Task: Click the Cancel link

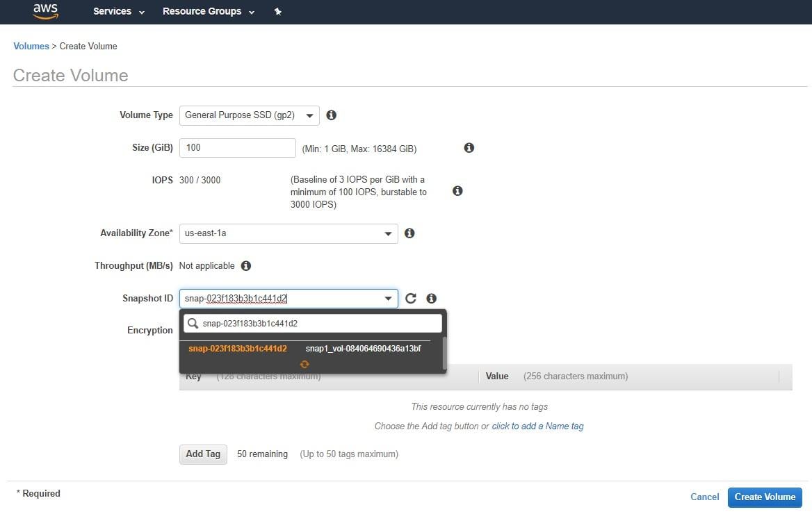Action: 704,497
